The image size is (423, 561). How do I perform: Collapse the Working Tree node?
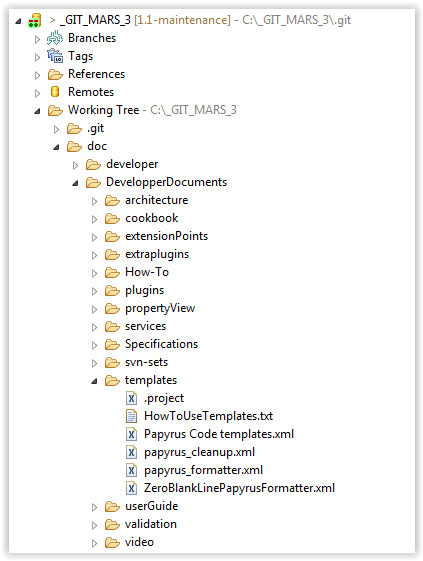point(37,111)
